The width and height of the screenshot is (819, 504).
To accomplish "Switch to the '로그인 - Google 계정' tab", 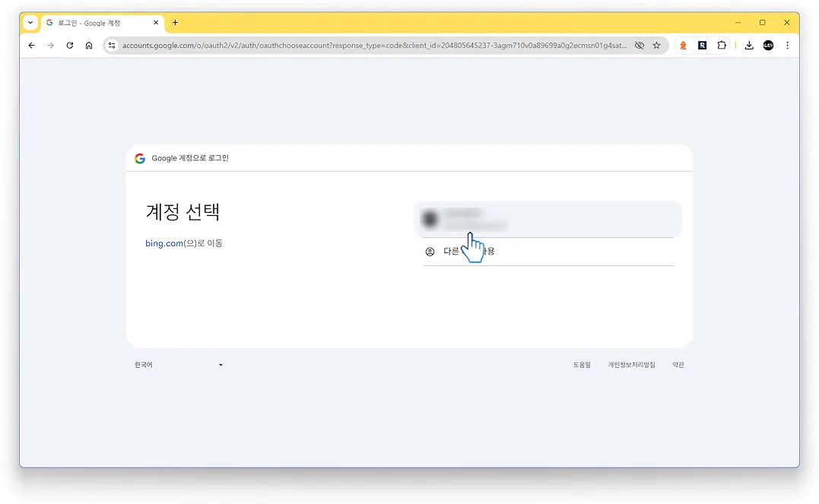I will pyautogui.click(x=99, y=23).
